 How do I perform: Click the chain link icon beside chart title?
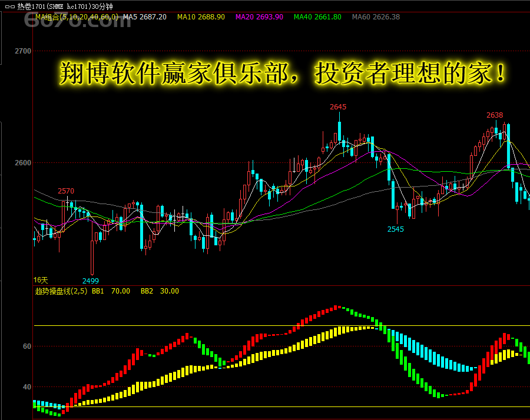[x=10, y=6]
